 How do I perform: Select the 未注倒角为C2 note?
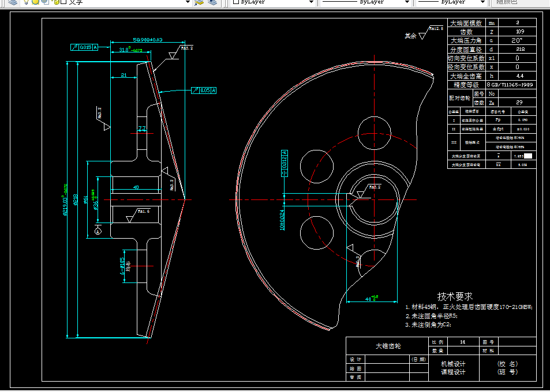[428, 325]
